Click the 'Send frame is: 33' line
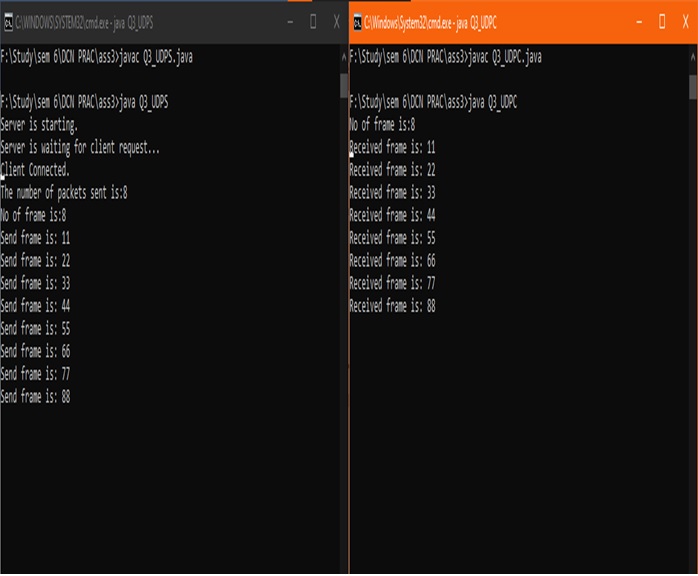Image resolution: width=698 pixels, height=576 pixels. (x=35, y=284)
